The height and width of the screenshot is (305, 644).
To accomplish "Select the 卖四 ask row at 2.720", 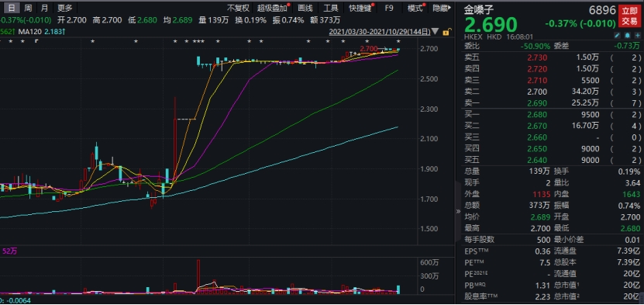I will (552, 68).
